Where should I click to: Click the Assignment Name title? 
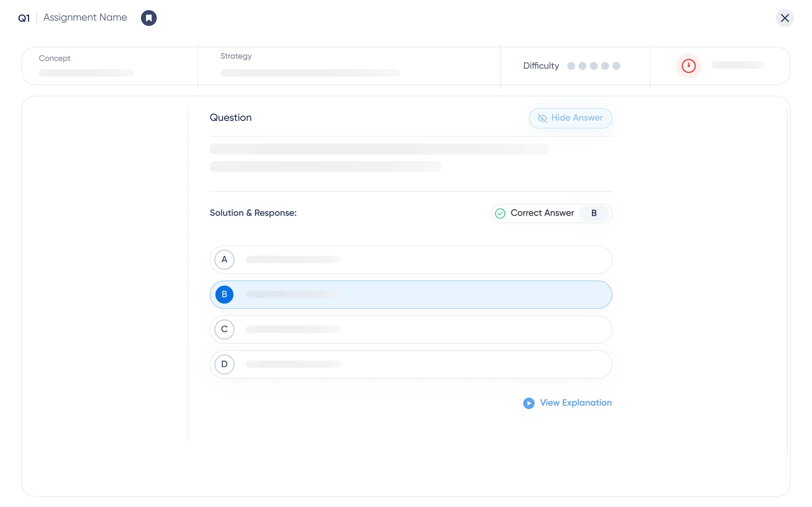85,17
